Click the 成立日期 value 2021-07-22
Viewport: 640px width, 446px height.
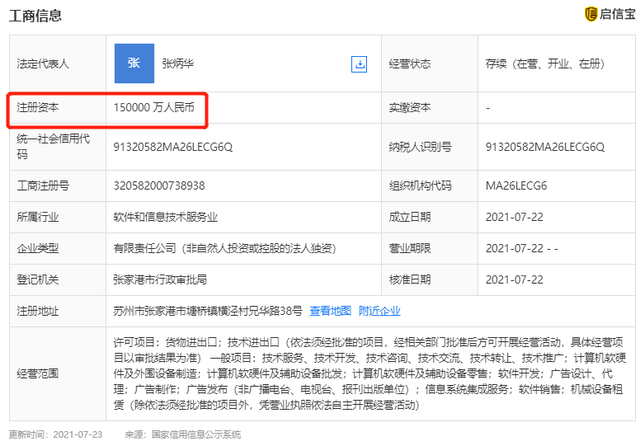point(514,215)
